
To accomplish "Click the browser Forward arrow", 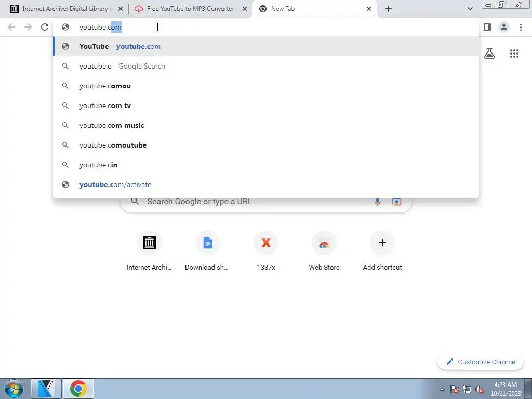I will pos(28,27).
